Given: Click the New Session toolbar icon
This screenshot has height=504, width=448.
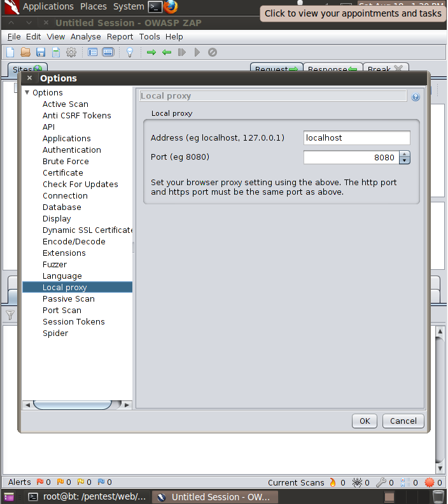Looking at the screenshot, I should (10, 52).
